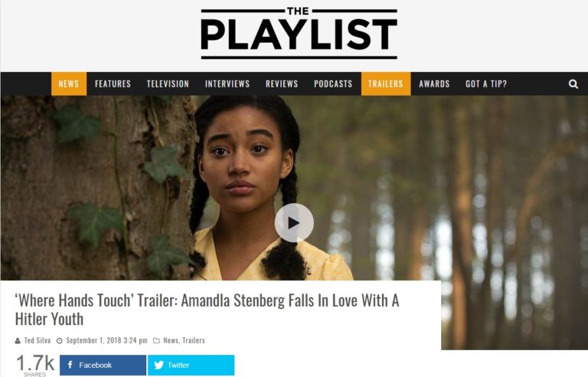
Task: Go to The Playlist homepage logo
Action: pos(299,33)
